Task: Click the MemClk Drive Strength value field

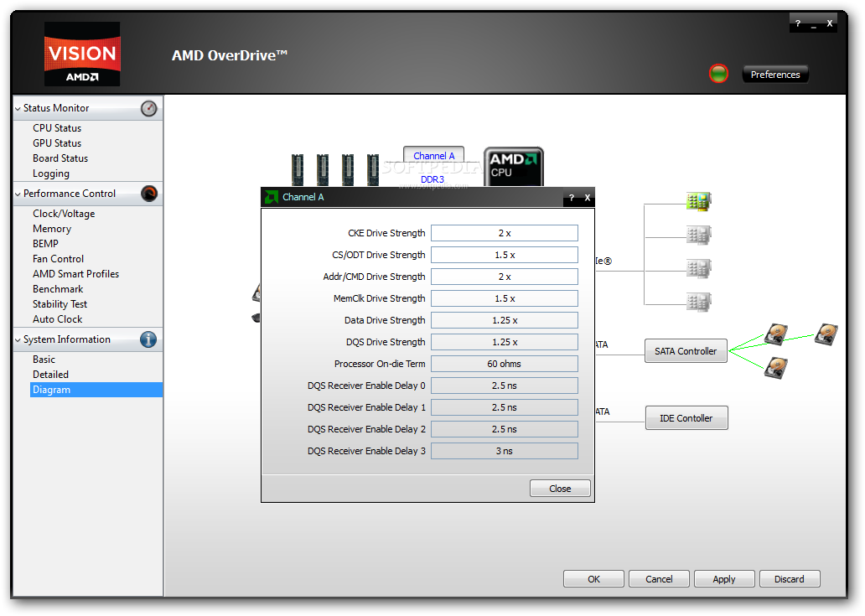Action: point(505,298)
